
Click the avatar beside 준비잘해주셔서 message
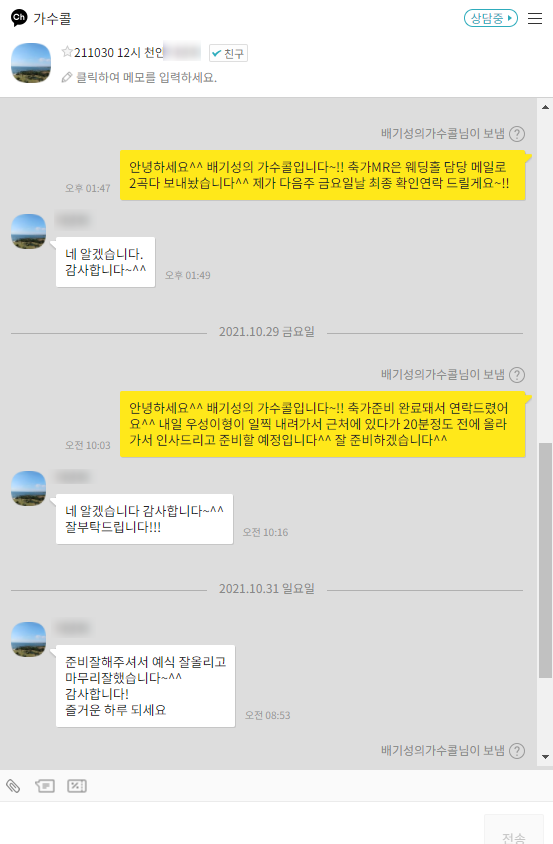tap(29, 639)
